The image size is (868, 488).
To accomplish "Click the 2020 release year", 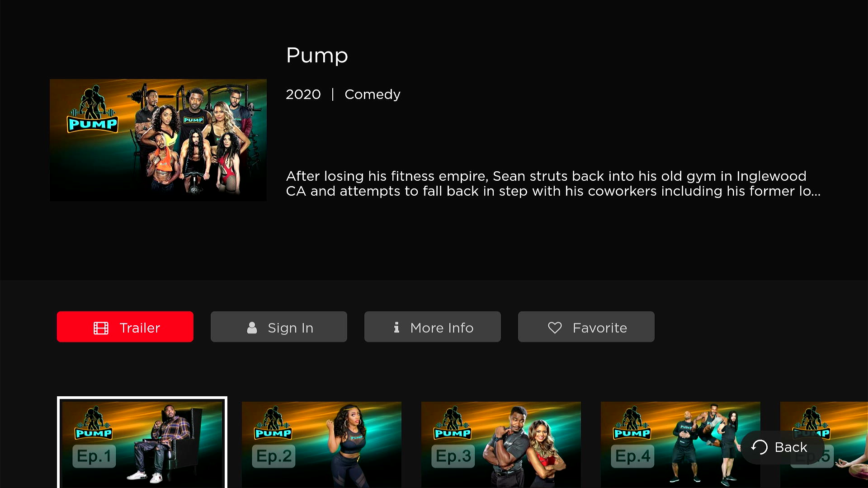I will [303, 94].
